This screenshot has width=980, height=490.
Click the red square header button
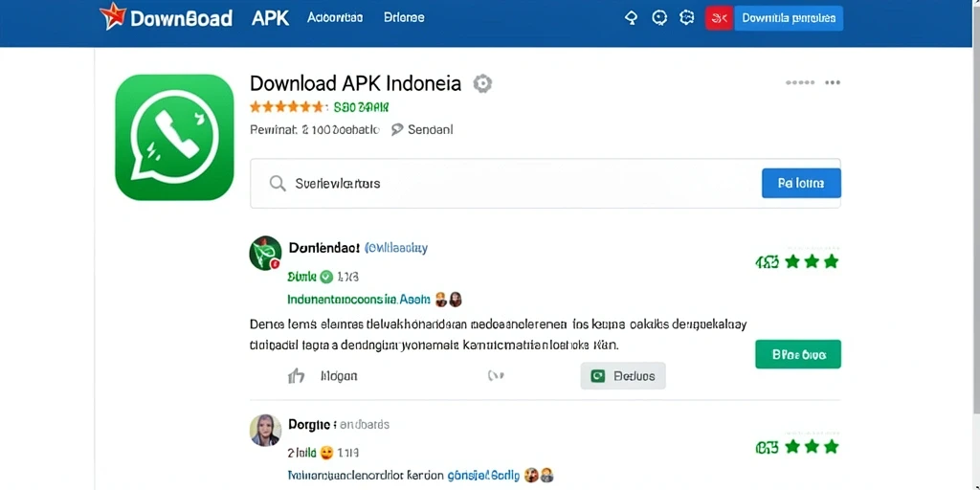coord(720,18)
